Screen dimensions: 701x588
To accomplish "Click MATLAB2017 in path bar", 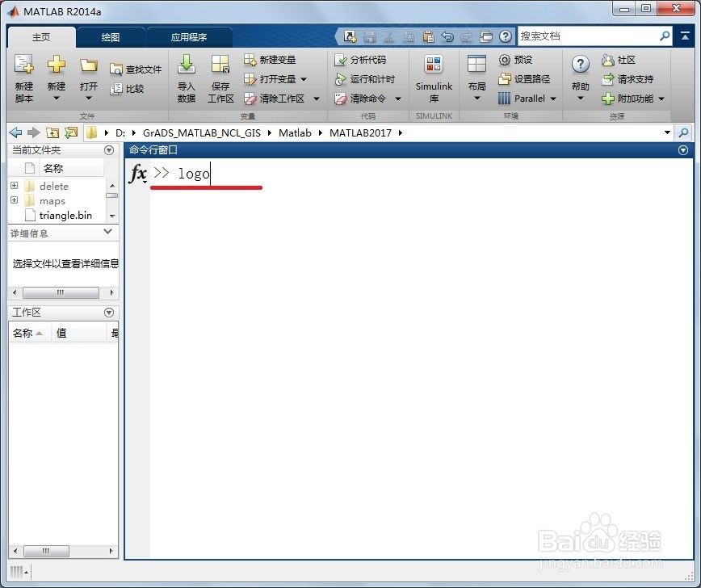I will click(360, 132).
